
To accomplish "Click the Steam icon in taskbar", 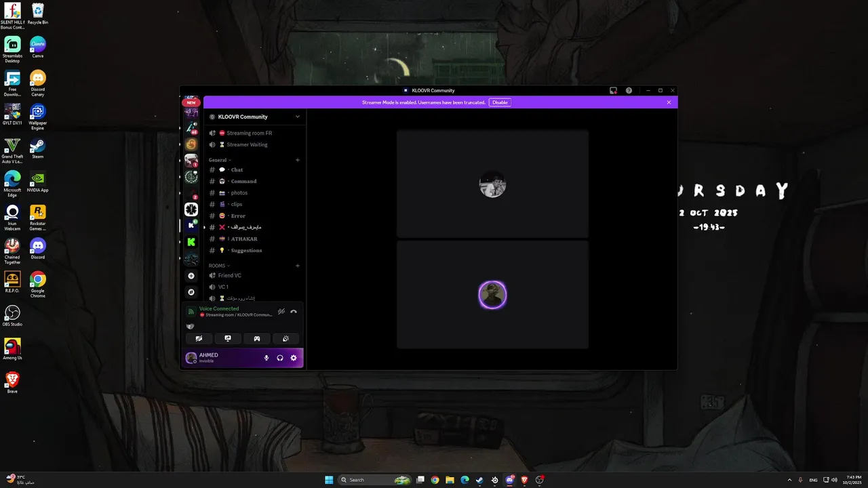I will click(x=479, y=480).
